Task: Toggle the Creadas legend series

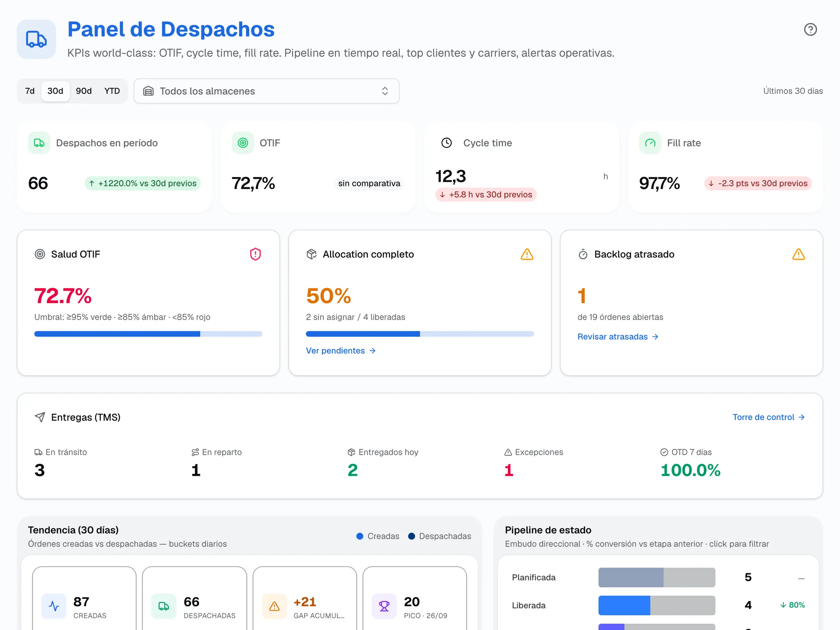Action: click(x=378, y=536)
